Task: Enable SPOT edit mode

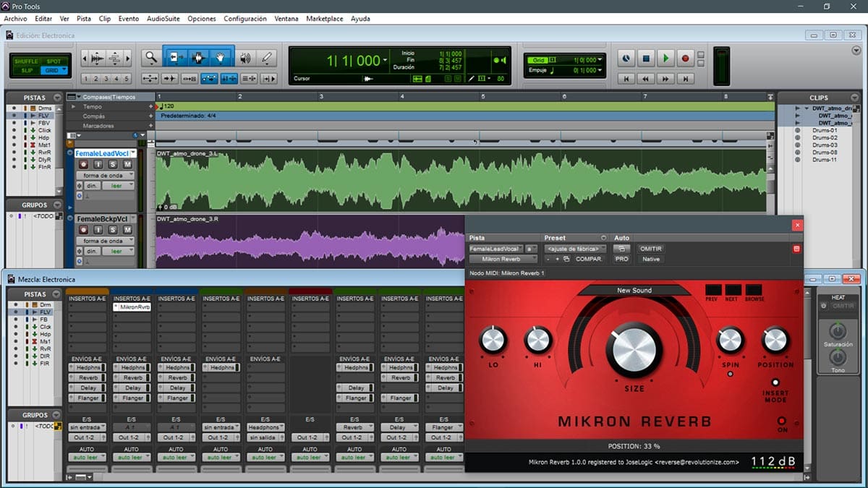Action: (53, 61)
